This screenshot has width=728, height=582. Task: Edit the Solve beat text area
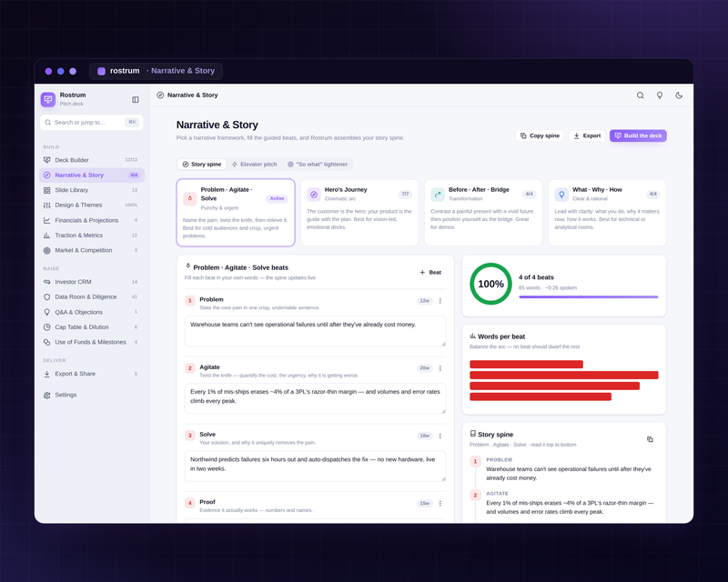(x=315, y=466)
